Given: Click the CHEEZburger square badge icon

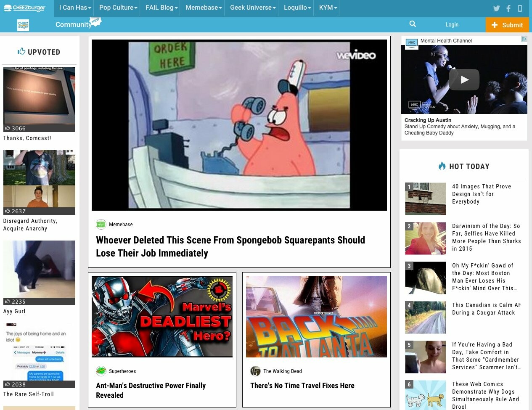Looking at the screenshot, I should coord(23,25).
